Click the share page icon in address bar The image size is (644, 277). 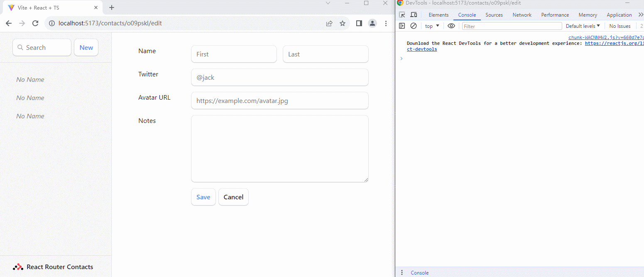point(329,23)
